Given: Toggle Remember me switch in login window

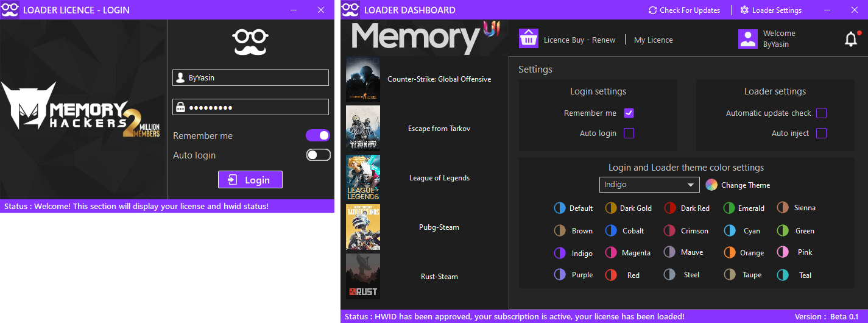Looking at the screenshot, I should coord(318,135).
